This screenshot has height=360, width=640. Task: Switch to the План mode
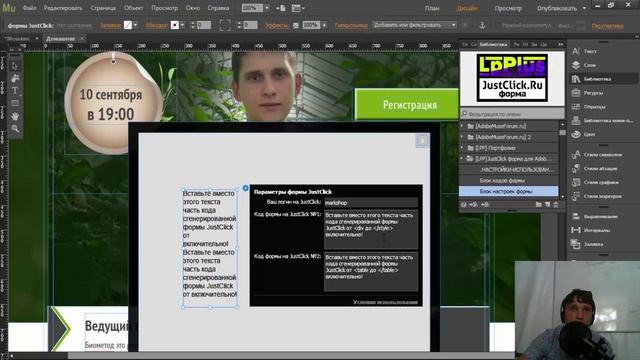click(432, 8)
